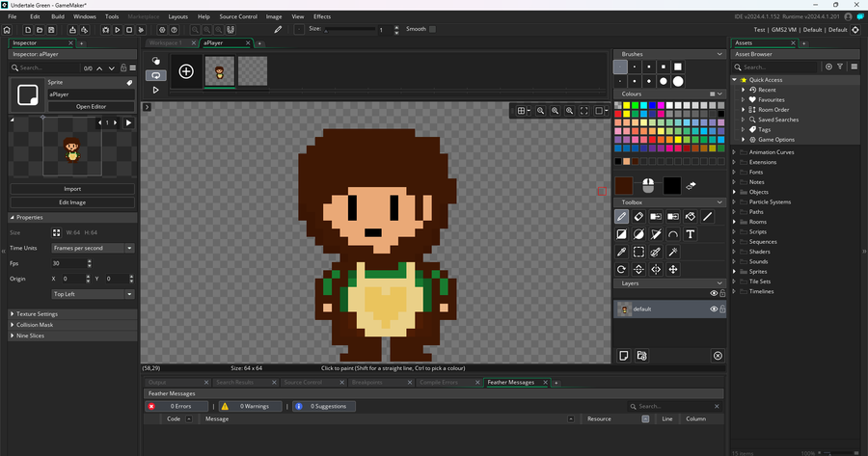Select the Text tool in Toolbox
The image size is (868, 456).
690,234
